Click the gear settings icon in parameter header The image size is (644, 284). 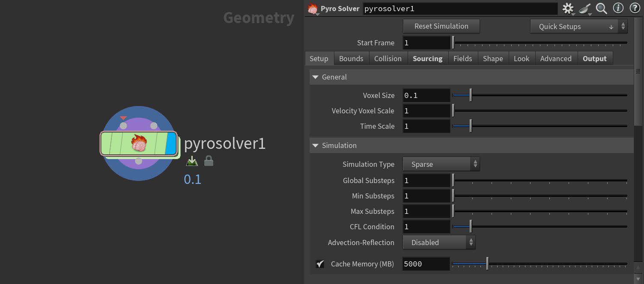pos(568,8)
